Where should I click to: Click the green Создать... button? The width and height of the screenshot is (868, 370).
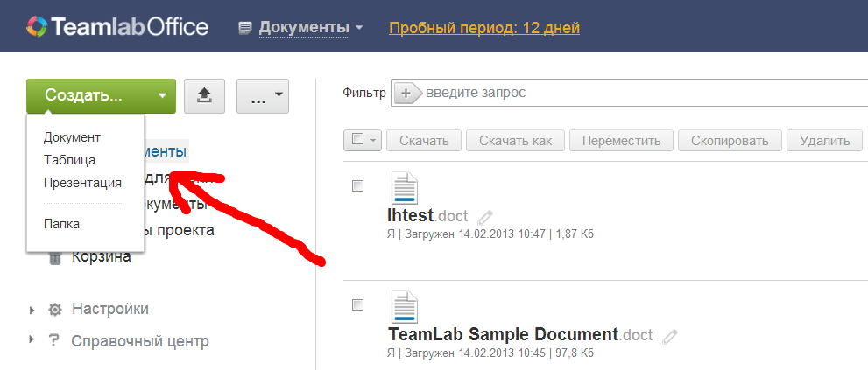pyautogui.click(x=101, y=95)
